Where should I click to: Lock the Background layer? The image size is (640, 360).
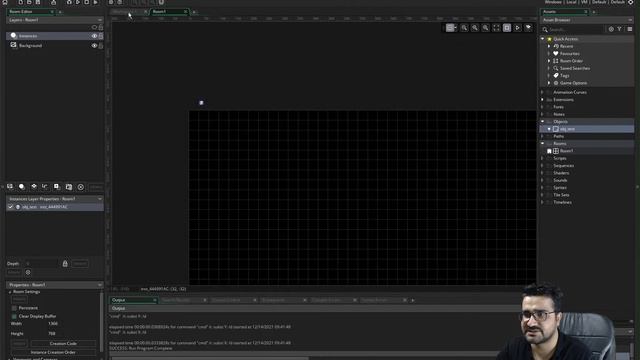(101, 46)
